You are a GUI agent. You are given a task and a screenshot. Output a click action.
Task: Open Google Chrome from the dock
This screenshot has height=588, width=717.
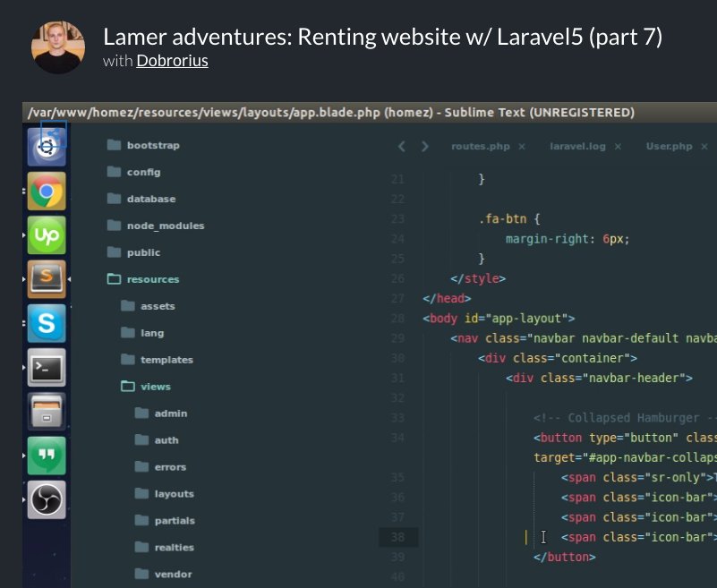point(46,191)
